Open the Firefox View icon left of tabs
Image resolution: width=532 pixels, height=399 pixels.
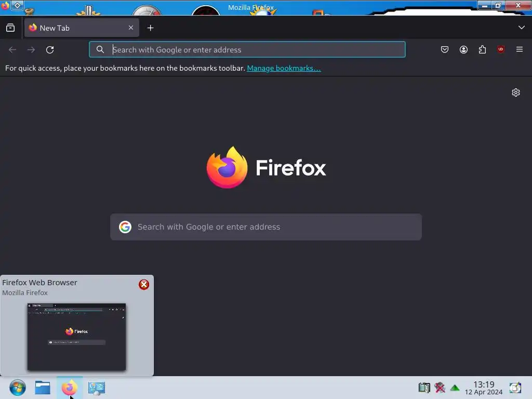pos(10,28)
